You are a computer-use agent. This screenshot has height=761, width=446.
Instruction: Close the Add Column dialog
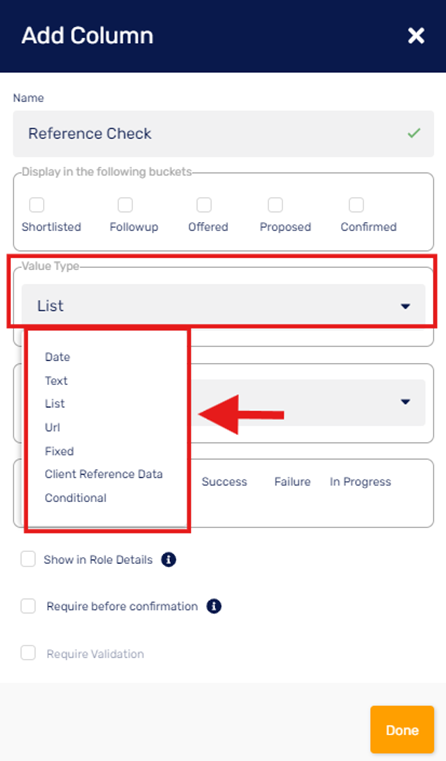tap(416, 35)
